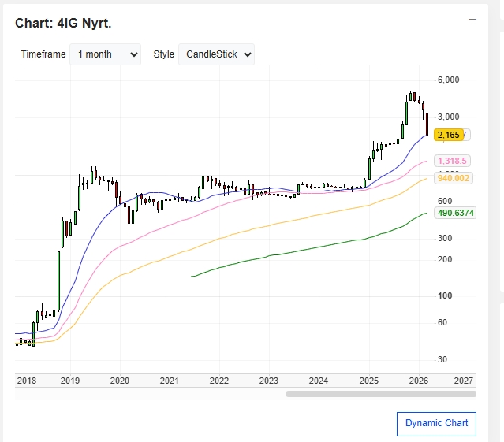Click the Style field label
Screen dimensions: 504x442
pyautogui.click(x=163, y=54)
